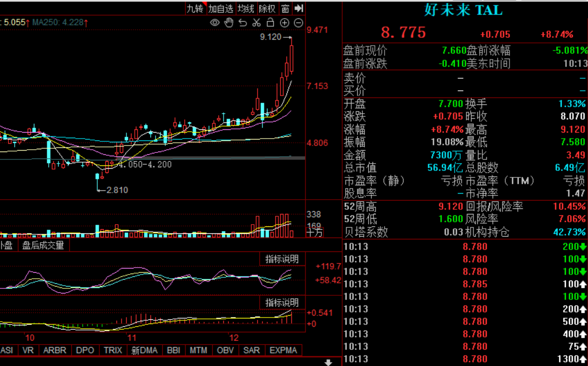The image size is (588, 366).
Task: Zoom in with the plus circle icon
Action: [285, 23]
